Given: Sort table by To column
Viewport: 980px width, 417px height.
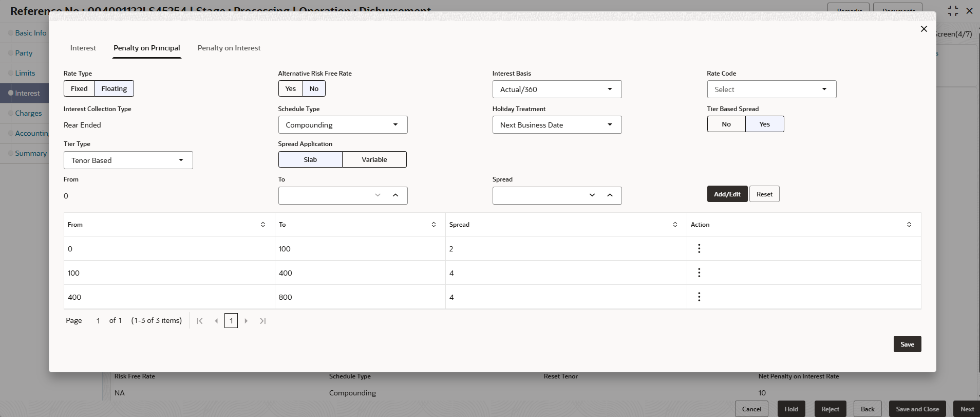Looking at the screenshot, I should [x=434, y=225].
